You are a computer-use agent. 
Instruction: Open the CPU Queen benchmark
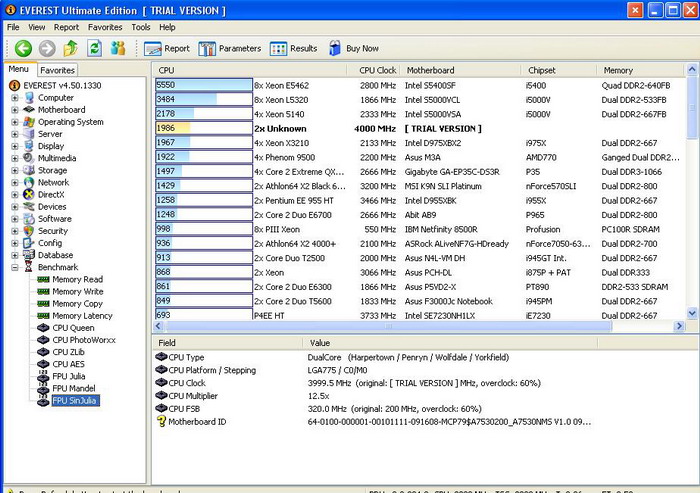73,328
